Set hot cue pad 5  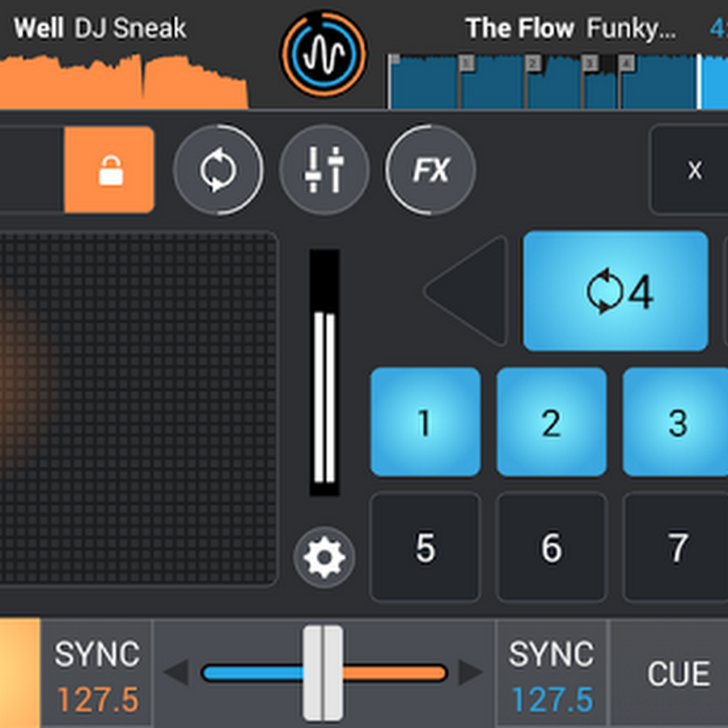point(425,548)
